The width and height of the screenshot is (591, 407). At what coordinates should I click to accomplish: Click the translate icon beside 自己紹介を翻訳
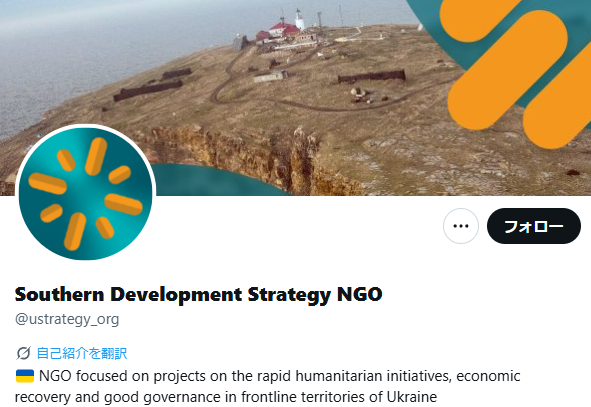click(23, 353)
